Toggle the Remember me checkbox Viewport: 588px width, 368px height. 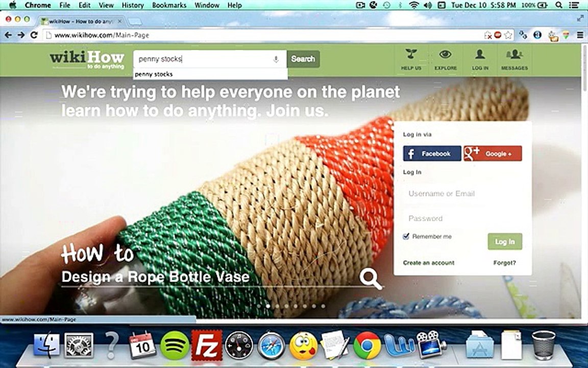click(406, 236)
